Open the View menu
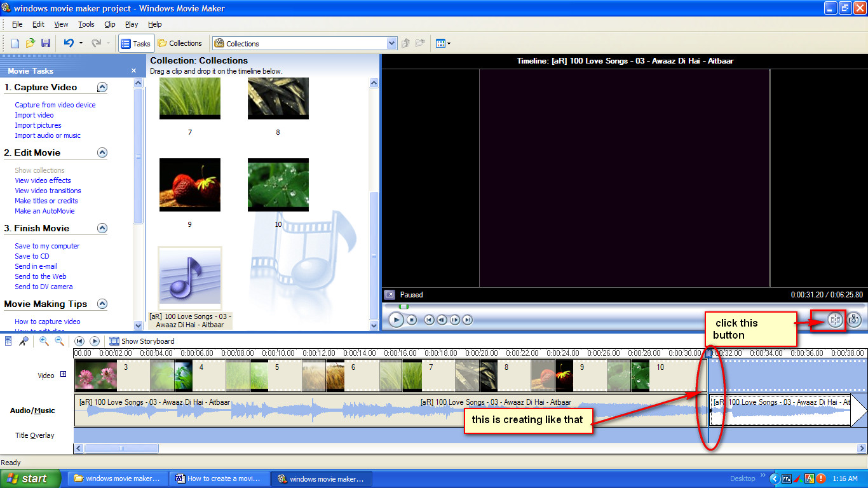868x488 pixels. point(61,24)
